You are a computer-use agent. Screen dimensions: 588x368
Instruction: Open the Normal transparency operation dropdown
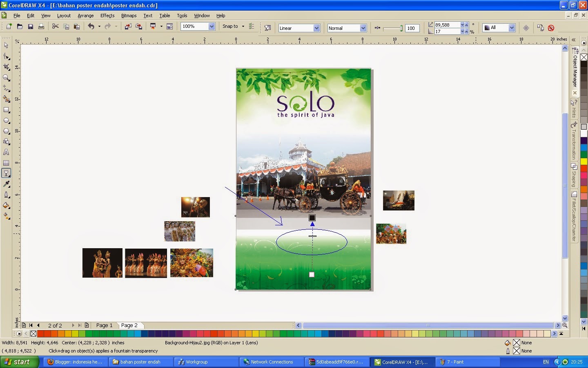coord(363,28)
